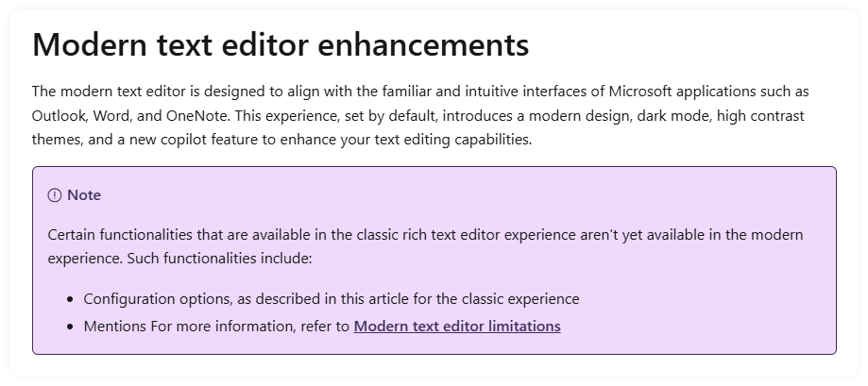Click the Configuration options list item text
Screen dimensions: 868x386
click(332, 299)
